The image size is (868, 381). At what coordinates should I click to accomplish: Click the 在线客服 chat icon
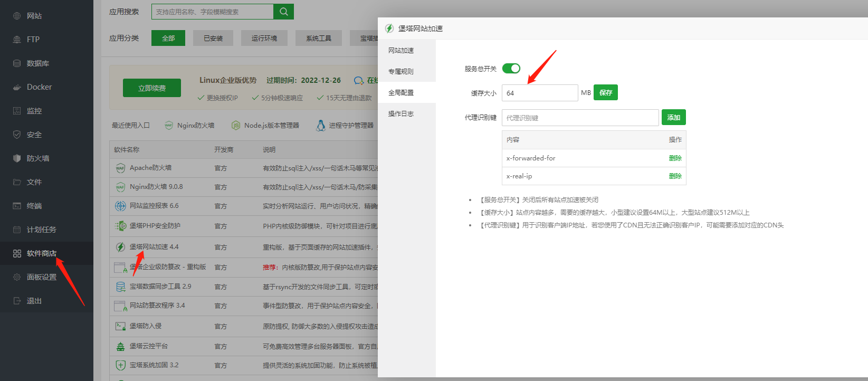[359, 80]
